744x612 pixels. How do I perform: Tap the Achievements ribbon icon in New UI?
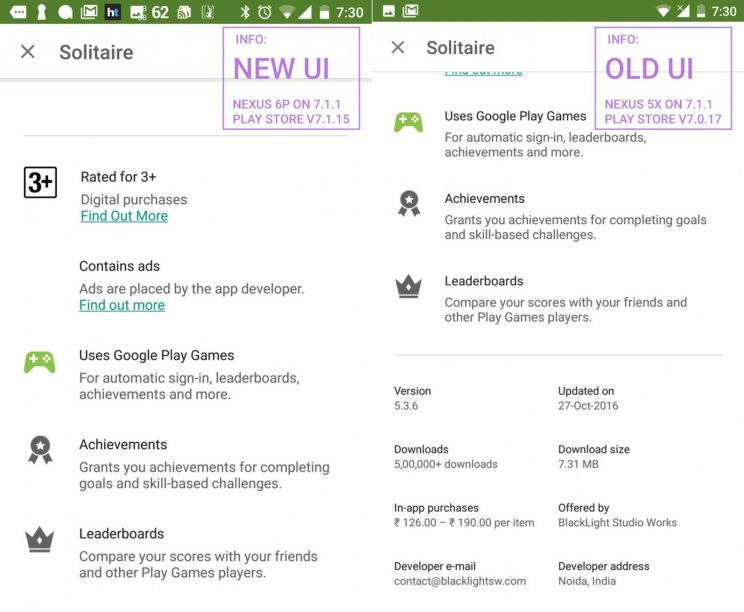point(40,450)
